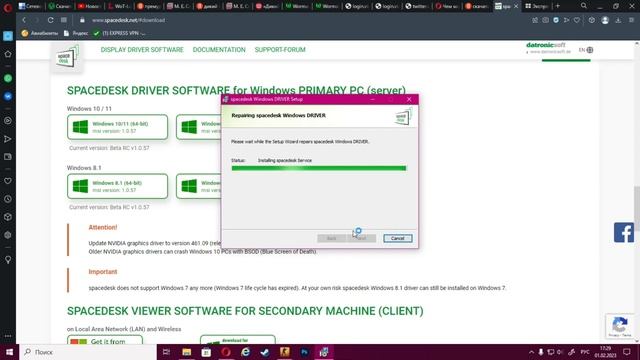Open the Windows Start menu
Image resolution: width=640 pixels, height=360 pixels.
point(9,352)
